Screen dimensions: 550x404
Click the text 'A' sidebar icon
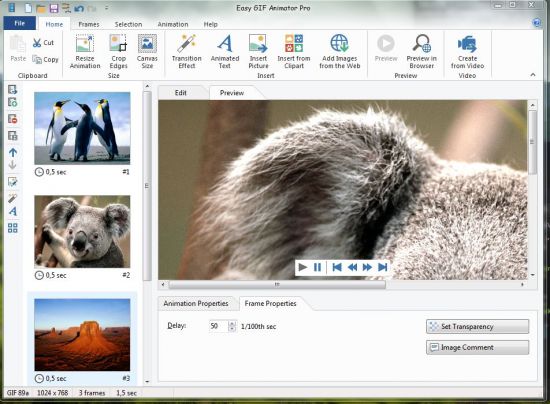[x=13, y=211]
